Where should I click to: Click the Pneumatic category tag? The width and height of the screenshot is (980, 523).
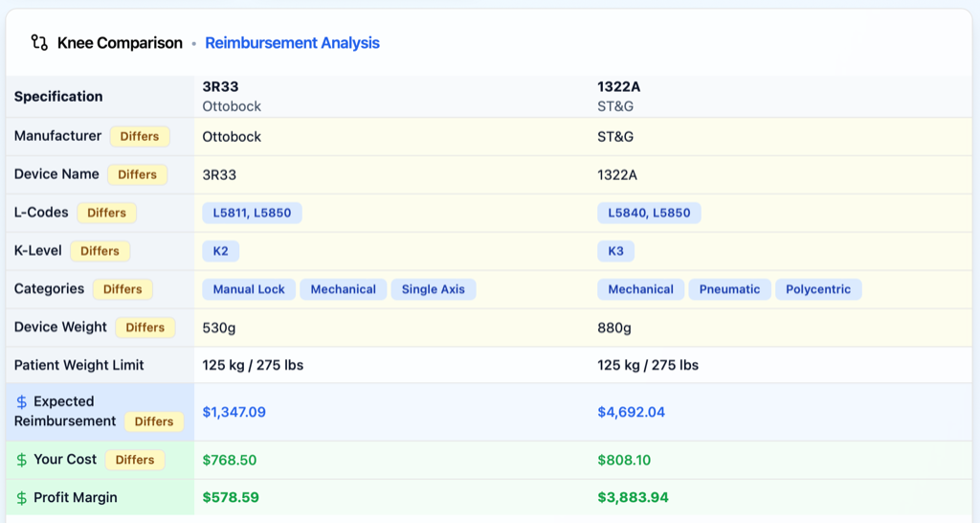point(729,289)
